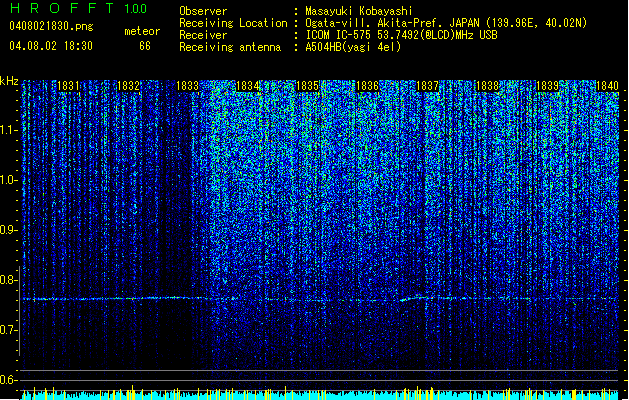
Task: Click the 0.8 kHz axis label
Action: pyautogui.click(x=8, y=280)
